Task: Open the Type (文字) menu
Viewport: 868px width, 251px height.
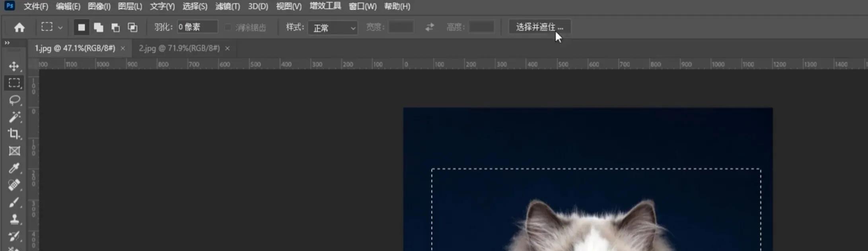Action: [162, 6]
